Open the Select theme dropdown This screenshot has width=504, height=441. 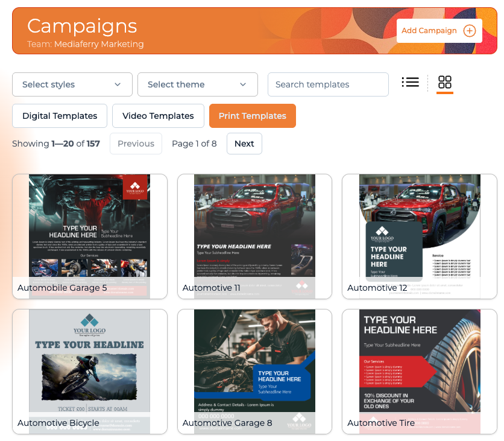(x=198, y=84)
